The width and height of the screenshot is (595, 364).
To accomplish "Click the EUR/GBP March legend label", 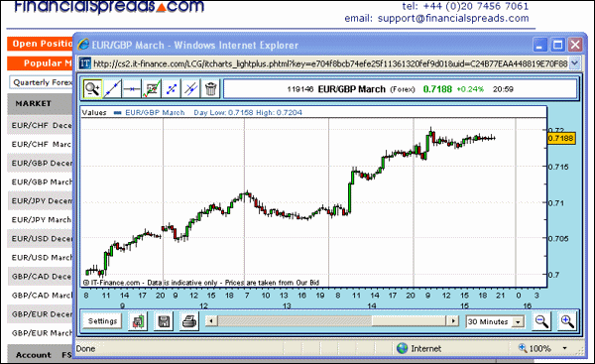I will (x=155, y=113).
